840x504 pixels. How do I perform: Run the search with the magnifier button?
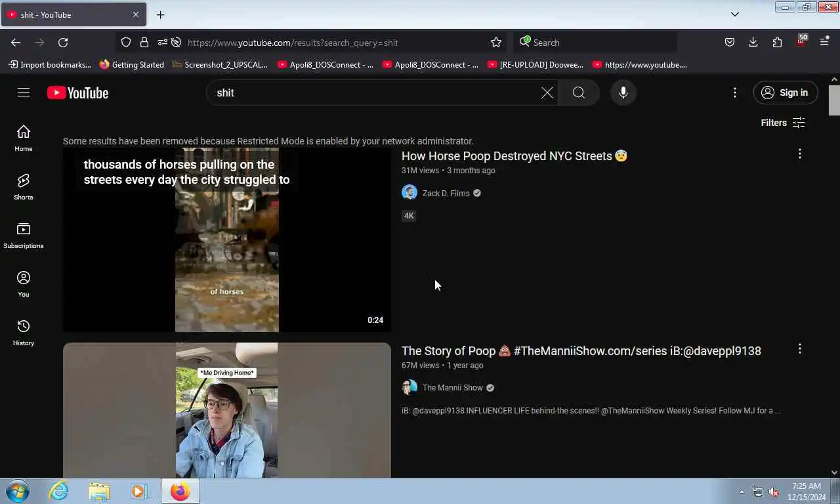pos(579,93)
